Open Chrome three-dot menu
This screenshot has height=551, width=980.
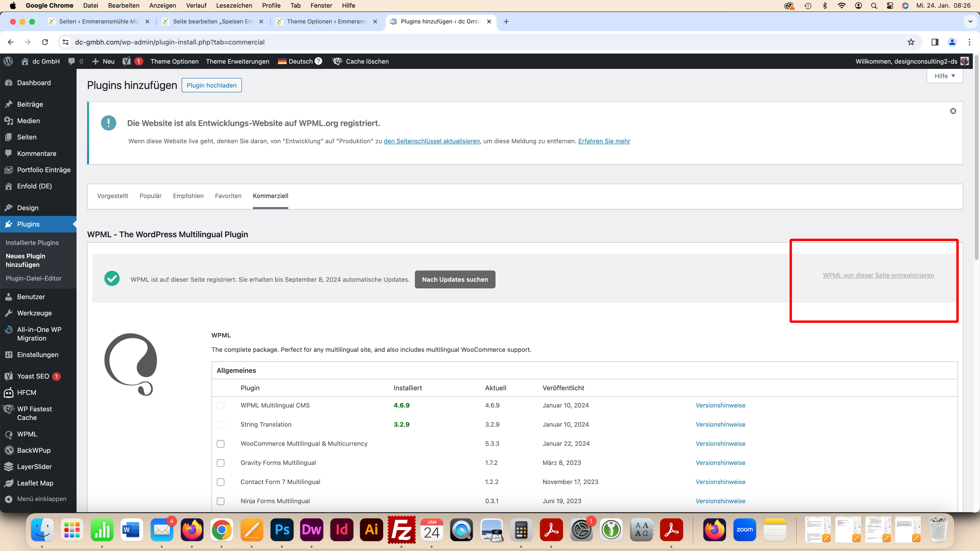(x=969, y=42)
